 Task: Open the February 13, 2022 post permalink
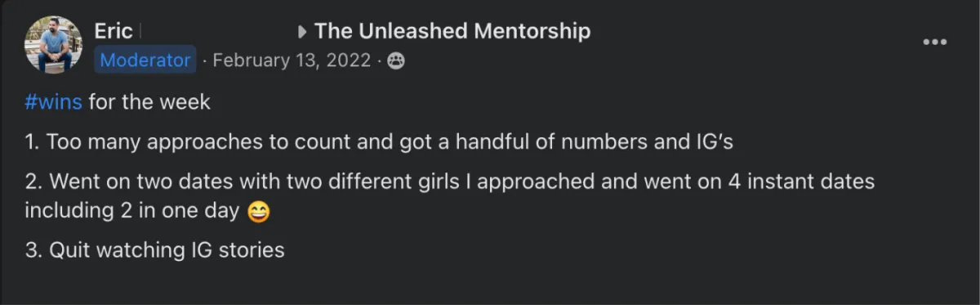click(292, 61)
